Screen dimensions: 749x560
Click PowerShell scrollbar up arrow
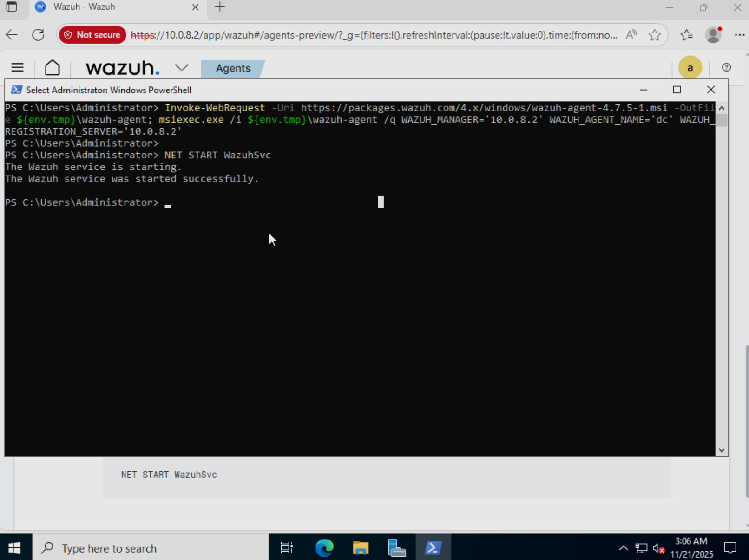pyautogui.click(x=722, y=108)
